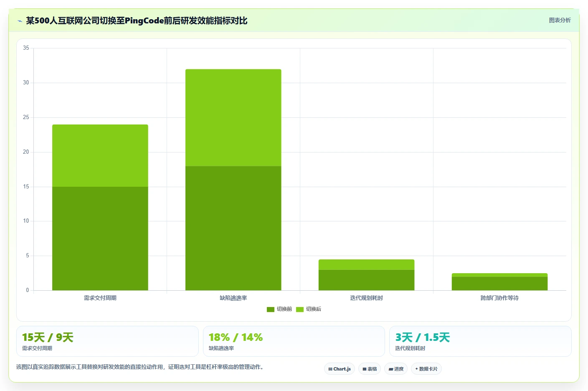Click the 15天 / 9天 stat card value
This screenshot has width=588, height=391.
[x=48, y=338]
